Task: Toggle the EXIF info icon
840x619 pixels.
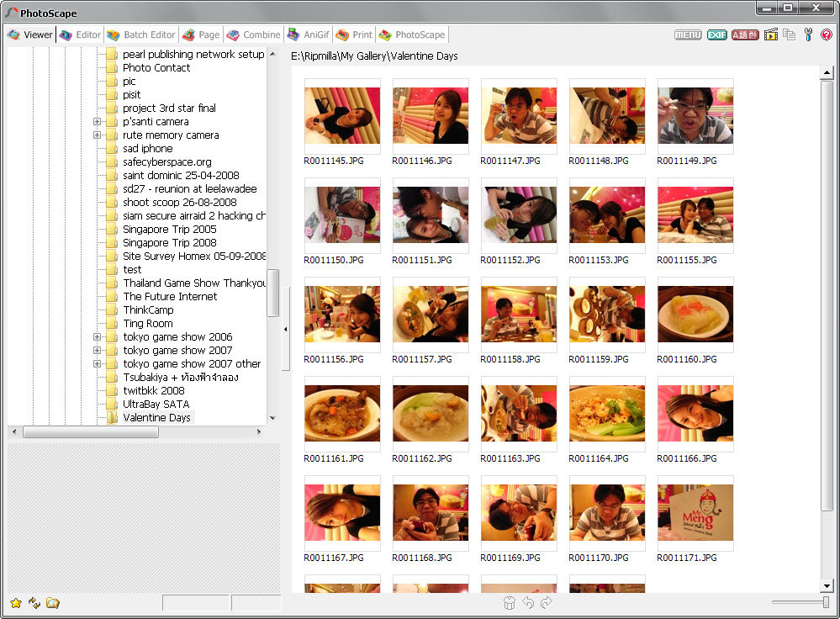Action: pyautogui.click(x=716, y=34)
